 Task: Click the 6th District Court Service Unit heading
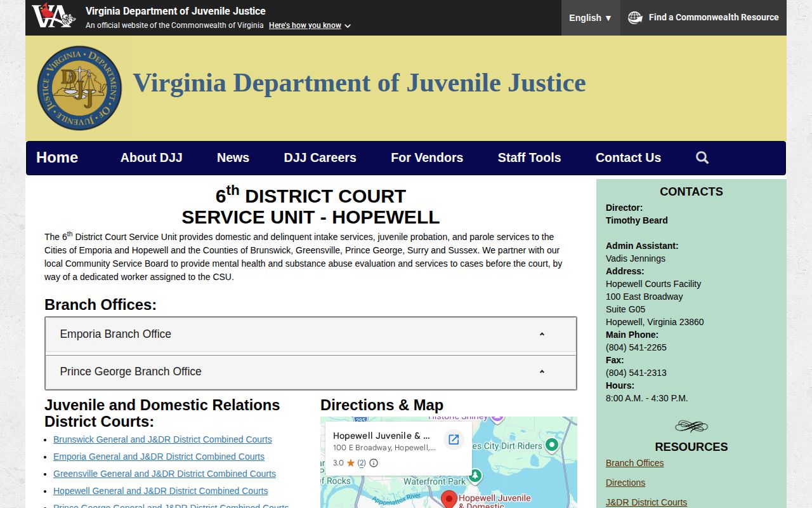[311, 206]
